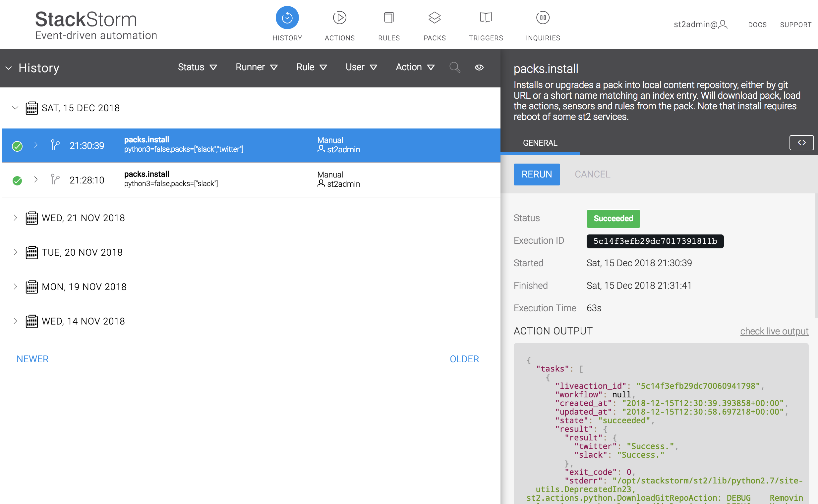The image size is (818, 504).
Task: Click the check live output link
Action: (774, 331)
